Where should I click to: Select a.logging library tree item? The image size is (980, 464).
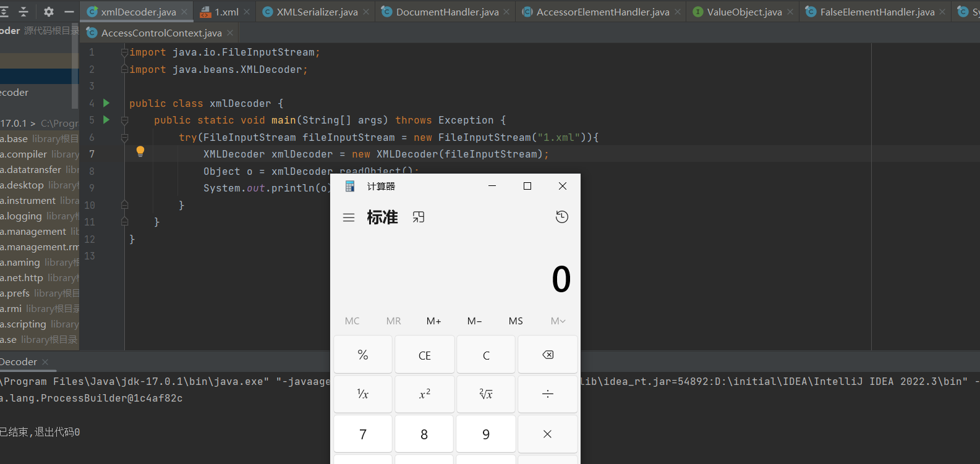coord(40,216)
